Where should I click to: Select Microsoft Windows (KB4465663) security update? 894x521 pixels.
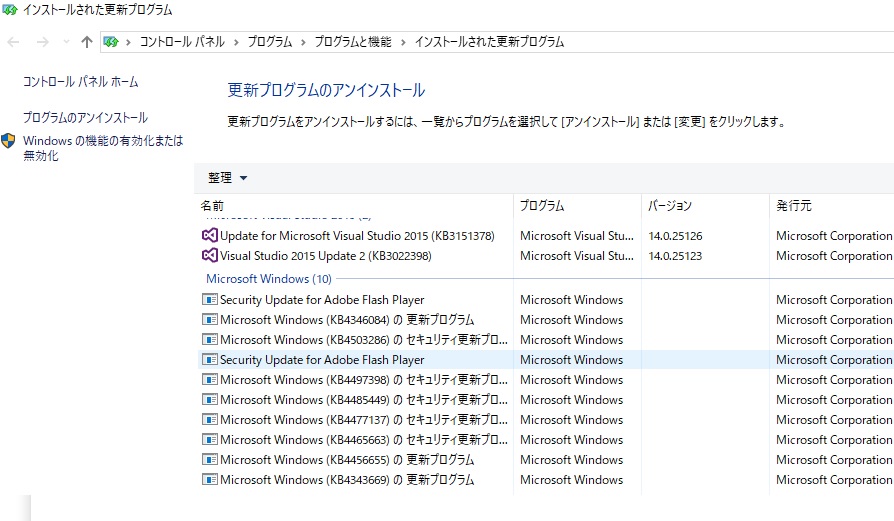tap(364, 439)
